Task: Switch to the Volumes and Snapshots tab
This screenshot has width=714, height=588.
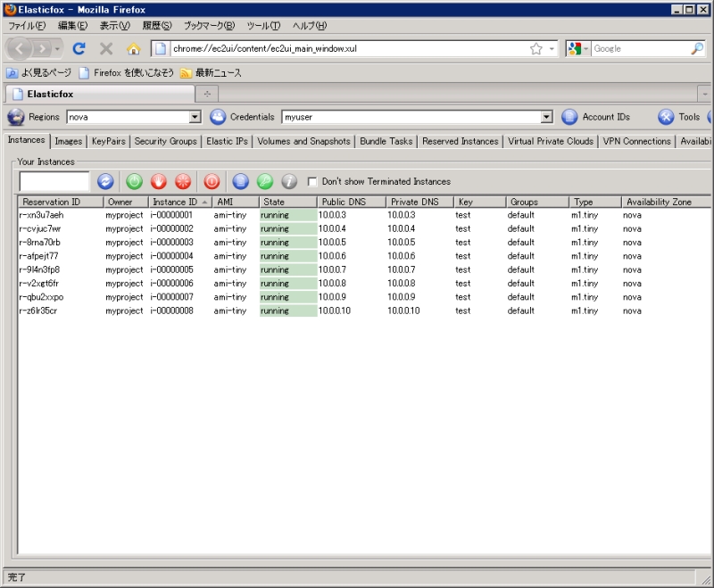Action: pyautogui.click(x=303, y=141)
